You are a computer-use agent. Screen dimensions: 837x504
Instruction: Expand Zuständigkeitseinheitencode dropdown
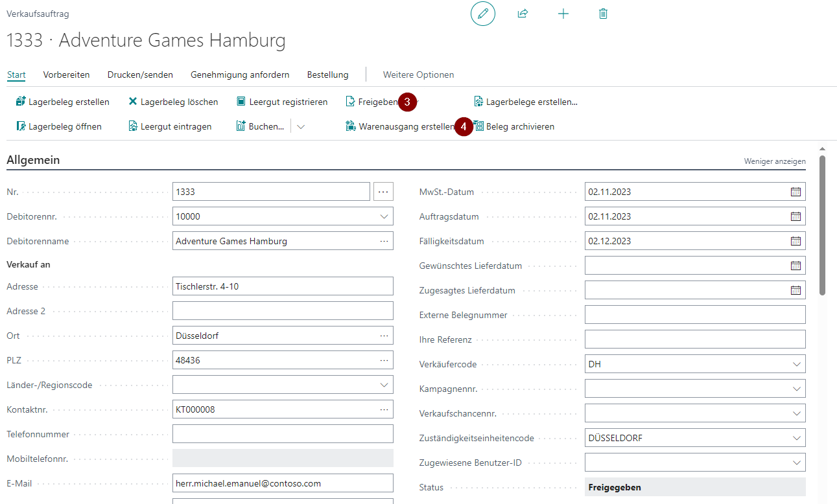pos(797,438)
